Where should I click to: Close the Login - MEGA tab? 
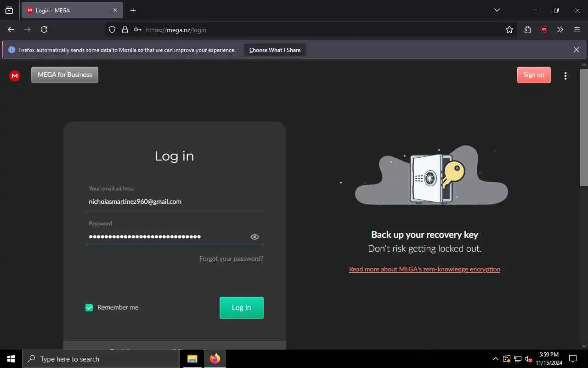(x=115, y=10)
